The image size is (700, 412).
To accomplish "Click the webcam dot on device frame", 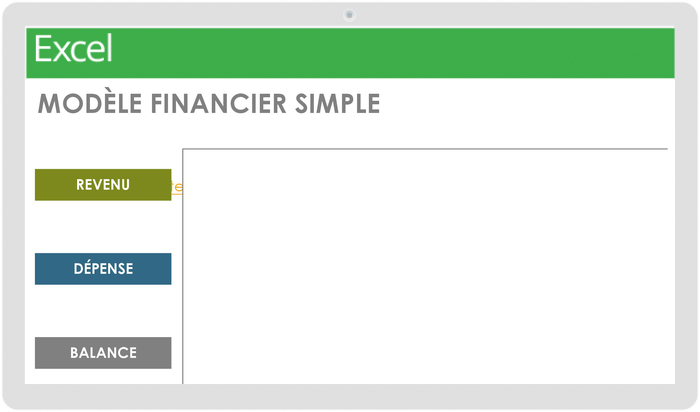I will pyautogui.click(x=349, y=14).
